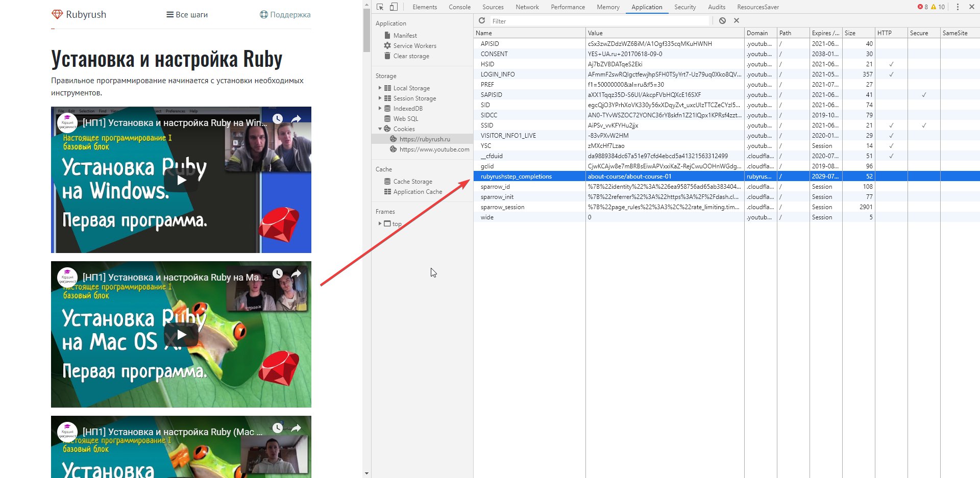Click Share icon on Windows video
980x478 pixels.
[296, 118]
